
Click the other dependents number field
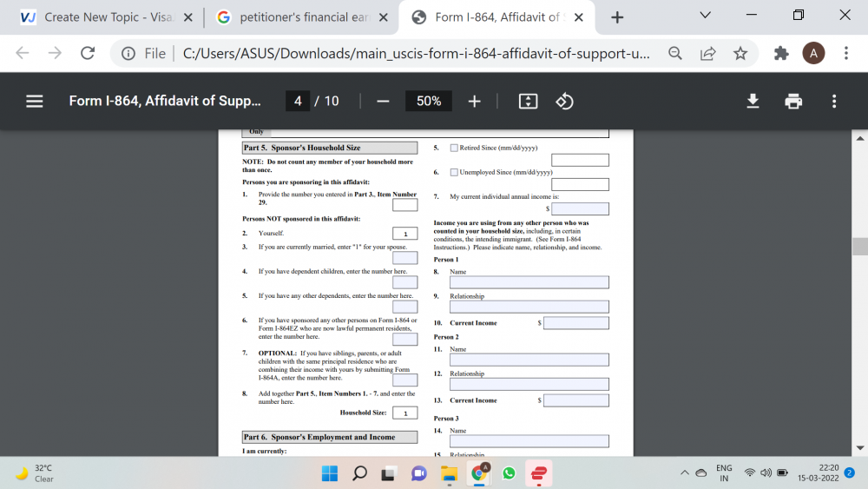(404, 307)
